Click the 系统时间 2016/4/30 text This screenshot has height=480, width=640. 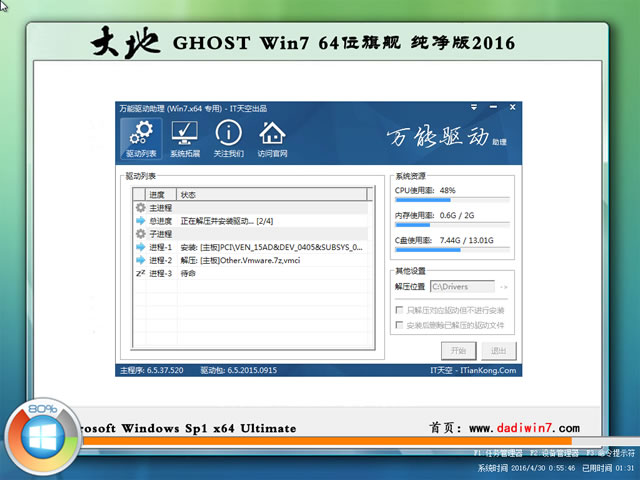[x=526, y=468]
